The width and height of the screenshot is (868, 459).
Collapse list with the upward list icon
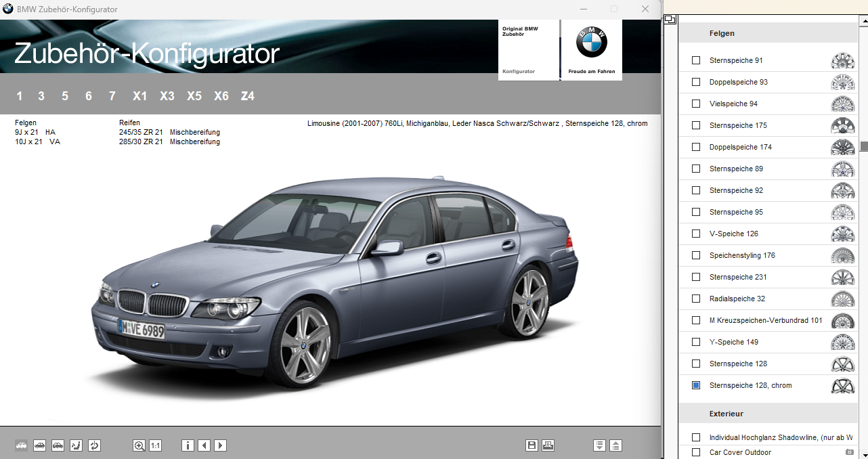click(x=615, y=445)
